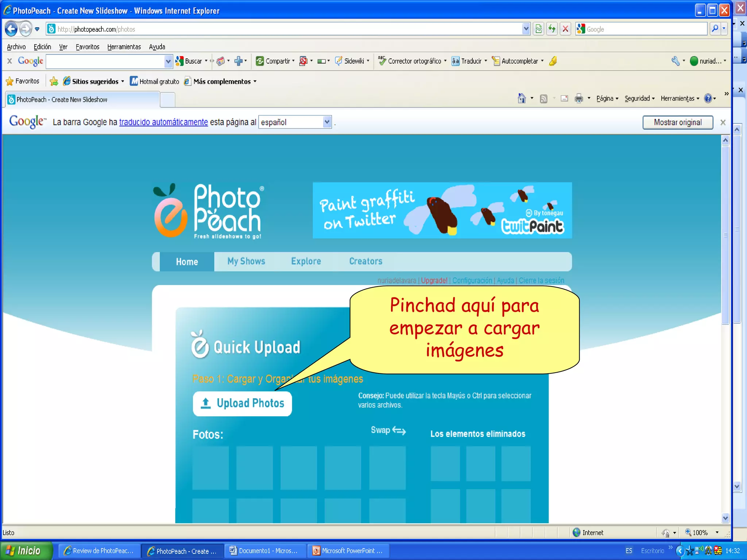Click the Help question mark icon
This screenshot has width=747, height=560.
708,98
